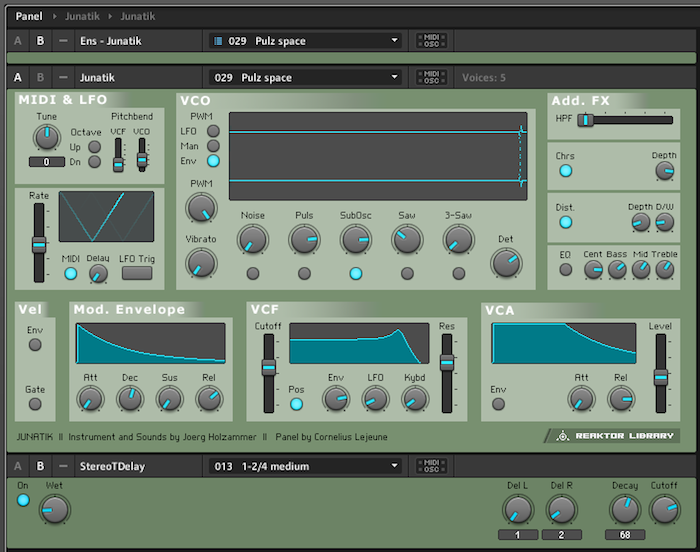Image resolution: width=700 pixels, height=552 pixels.
Task: Click the VCF Kybd knob
Action: [415, 399]
